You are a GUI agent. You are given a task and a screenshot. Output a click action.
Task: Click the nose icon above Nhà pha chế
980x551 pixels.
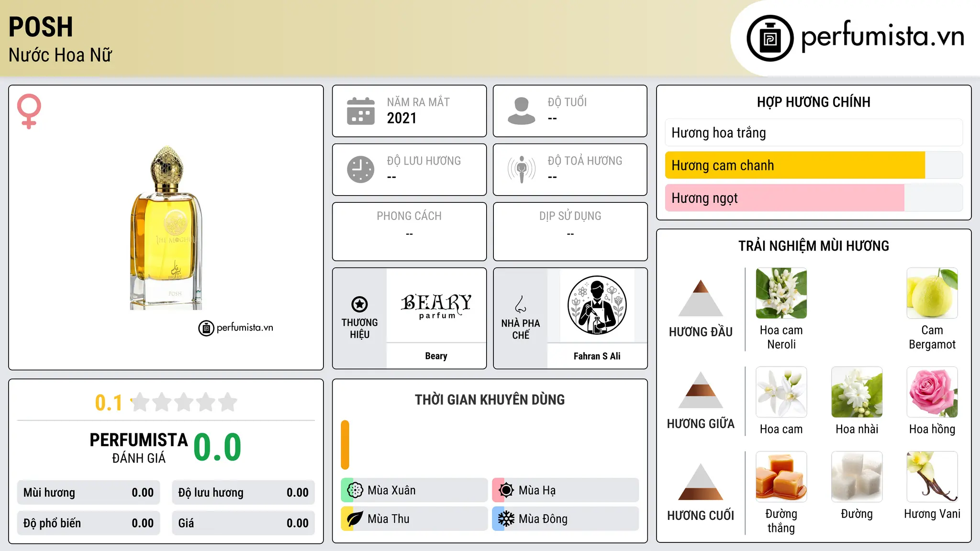521,304
